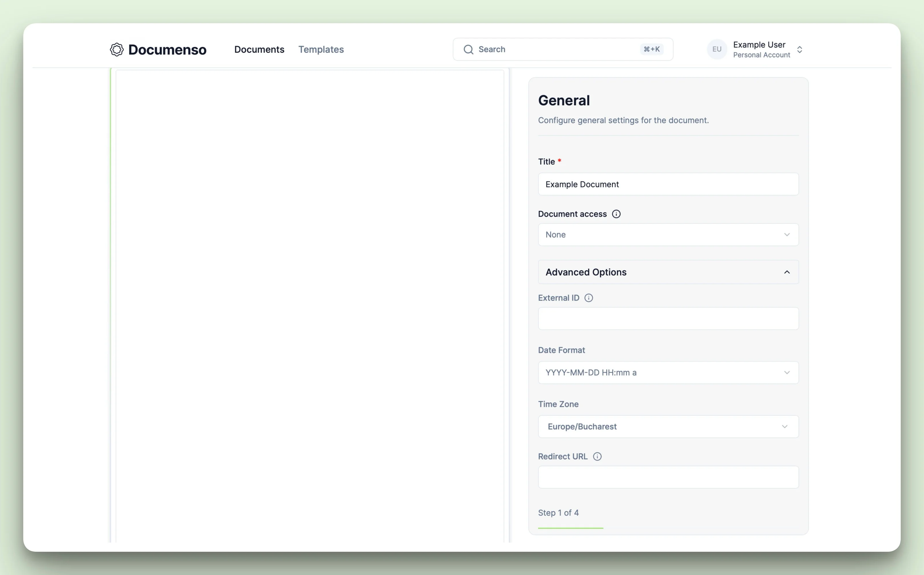The image size is (924, 575).
Task: Switch to the Templates tab
Action: point(320,49)
